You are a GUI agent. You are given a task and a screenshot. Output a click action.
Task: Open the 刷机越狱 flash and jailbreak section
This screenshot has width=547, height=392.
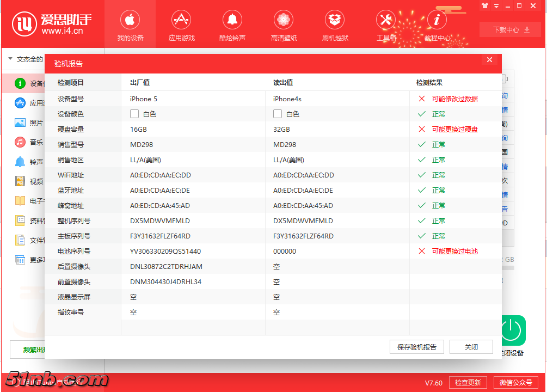tap(335, 26)
